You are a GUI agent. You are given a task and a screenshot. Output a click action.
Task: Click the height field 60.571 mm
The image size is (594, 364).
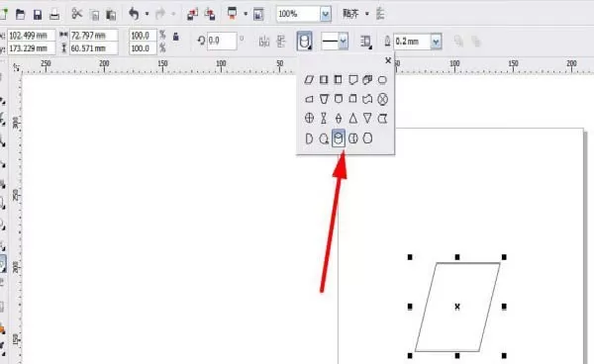click(94, 48)
